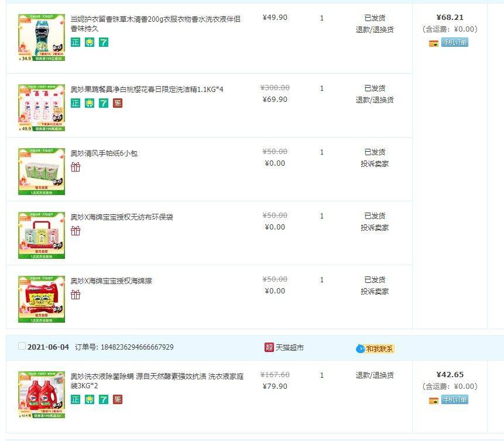Click gift icon under 奥妙清风手帕纸6小包
This screenshot has height=441, width=504.
(x=76, y=167)
